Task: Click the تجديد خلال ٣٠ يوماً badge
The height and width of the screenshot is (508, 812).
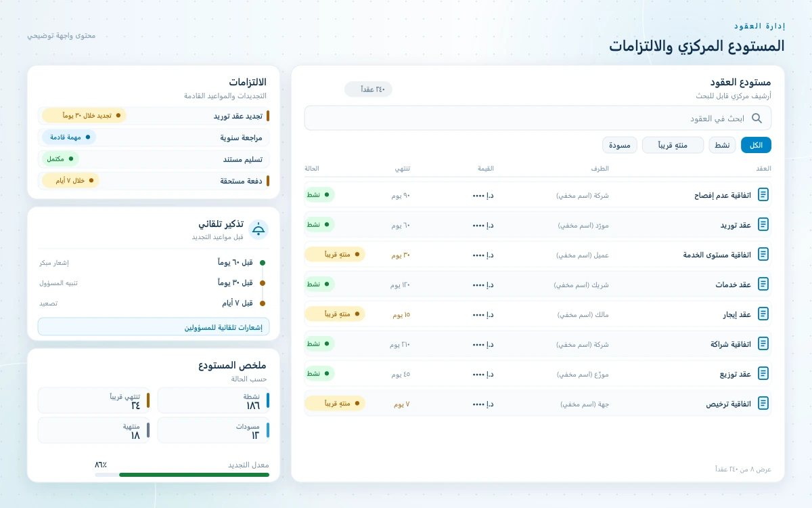Action: coord(84,115)
